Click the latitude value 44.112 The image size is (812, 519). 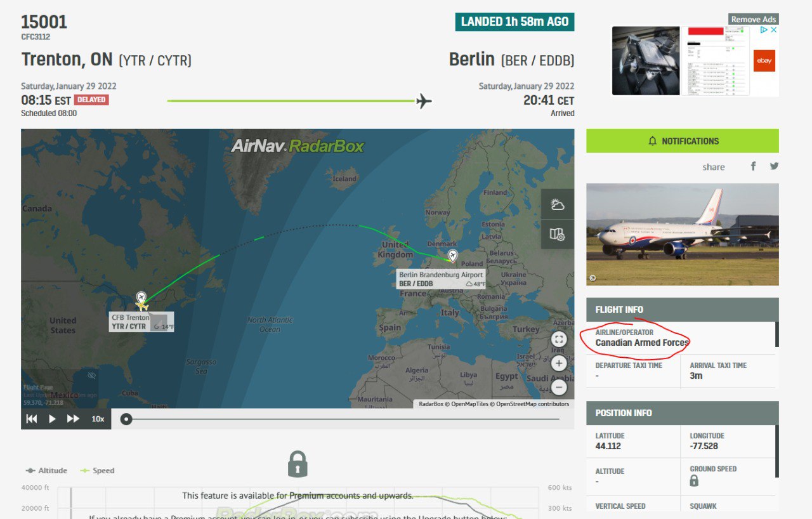tap(608, 446)
